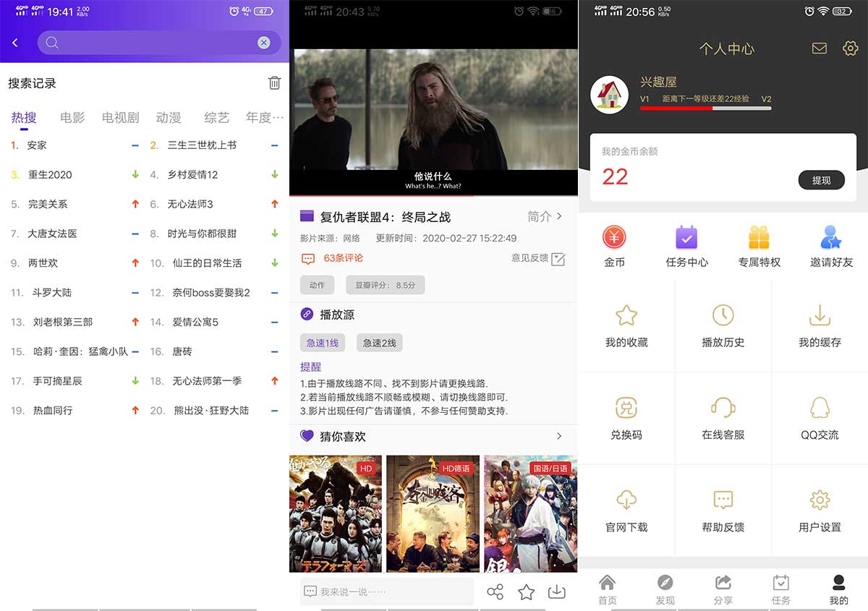
Task: Choose 唐砖 in search ranking
Action: [x=182, y=351]
